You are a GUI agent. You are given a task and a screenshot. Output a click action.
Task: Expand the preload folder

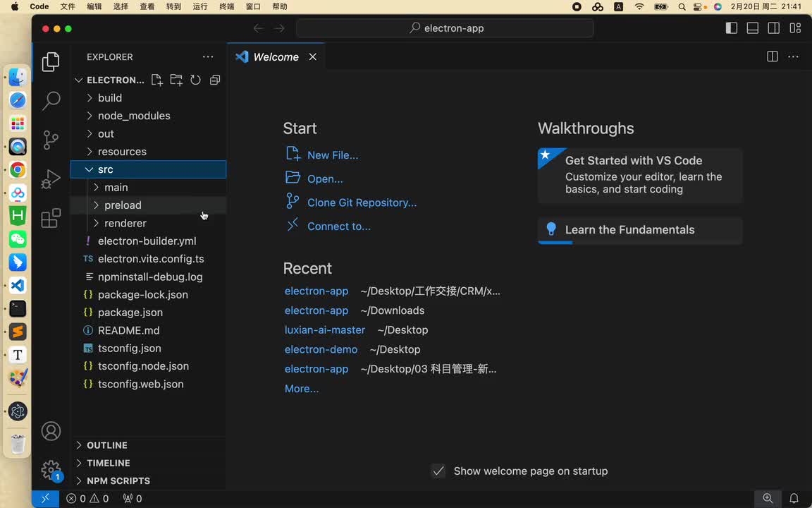tap(148, 205)
